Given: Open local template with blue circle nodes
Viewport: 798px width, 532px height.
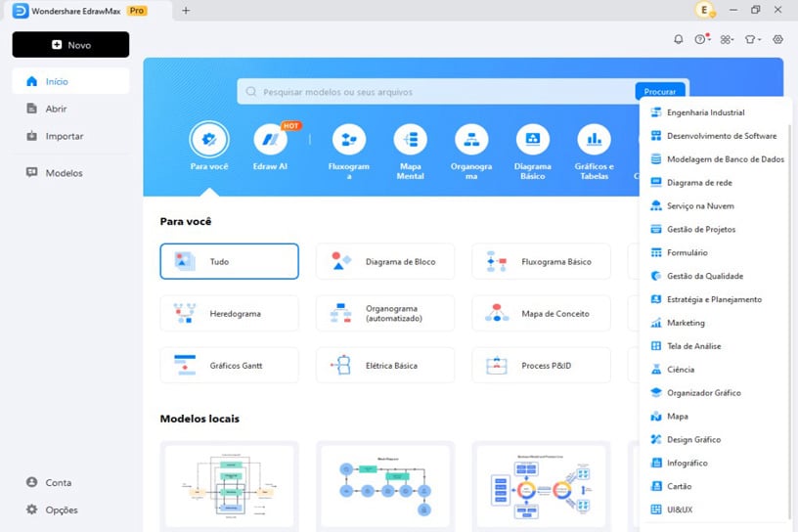Looking at the screenshot, I should [x=385, y=486].
